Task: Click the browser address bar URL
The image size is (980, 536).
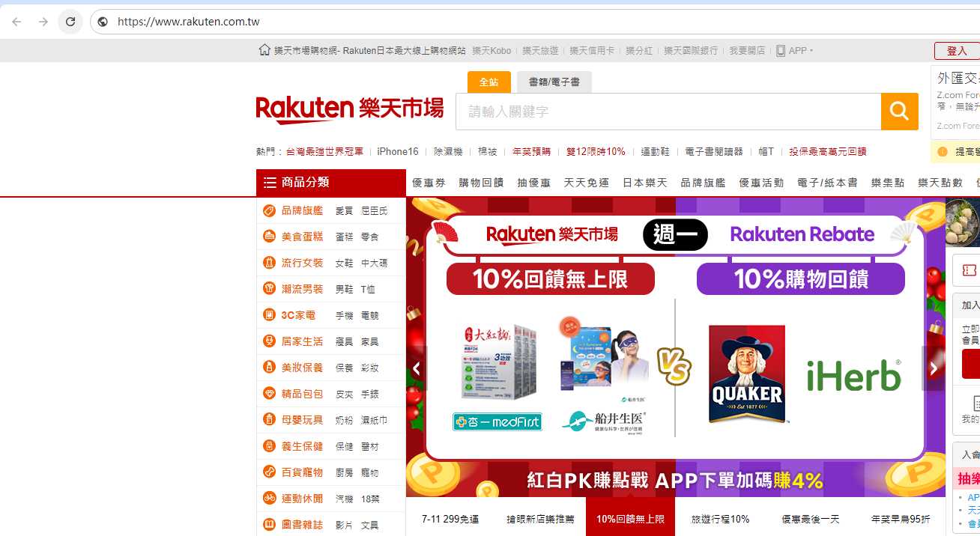Action: tap(189, 22)
